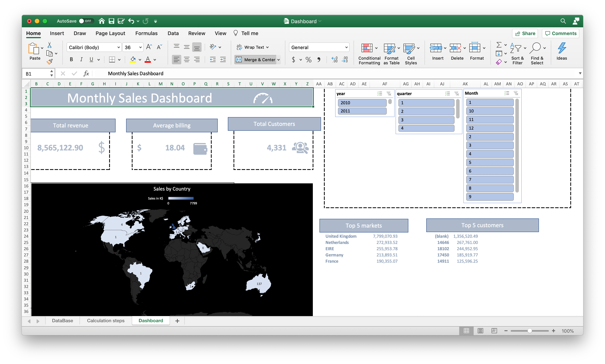Switch to Calculation steps sheet tab
The height and width of the screenshot is (364, 605).
pyautogui.click(x=106, y=321)
